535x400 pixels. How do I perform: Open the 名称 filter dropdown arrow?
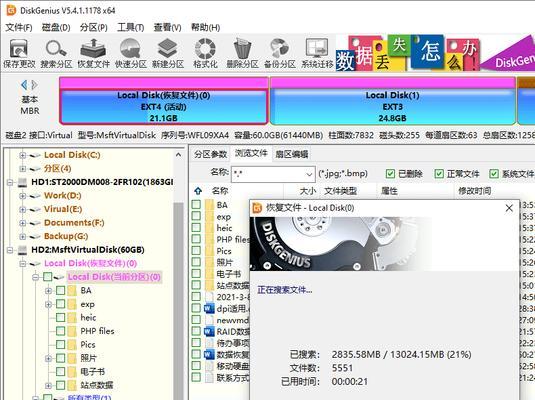coord(309,174)
